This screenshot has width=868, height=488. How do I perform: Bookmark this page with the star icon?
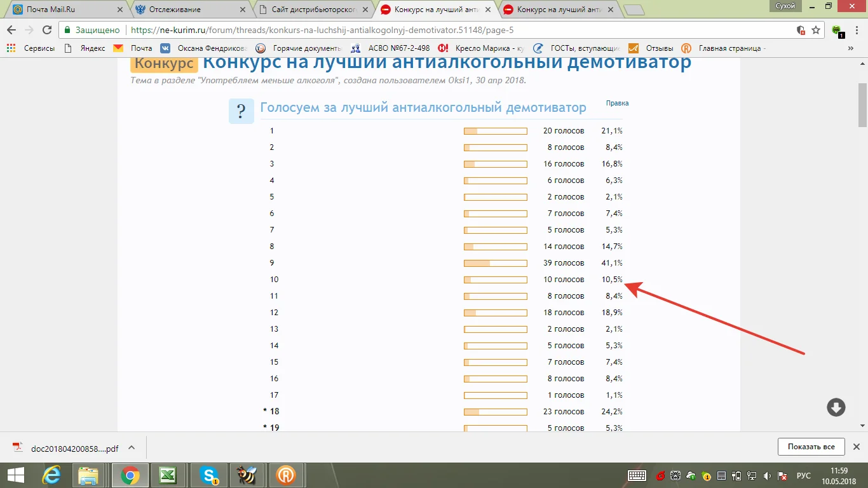[x=816, y=30]
